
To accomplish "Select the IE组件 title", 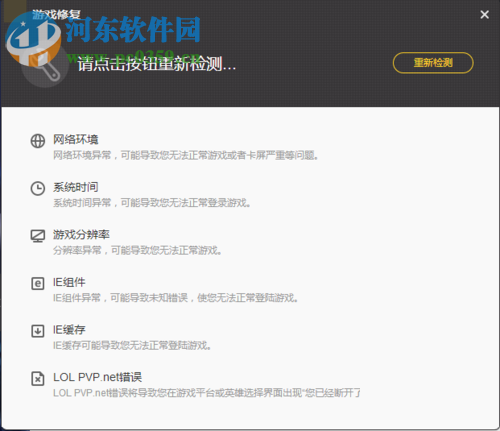I will coord(69,282).
